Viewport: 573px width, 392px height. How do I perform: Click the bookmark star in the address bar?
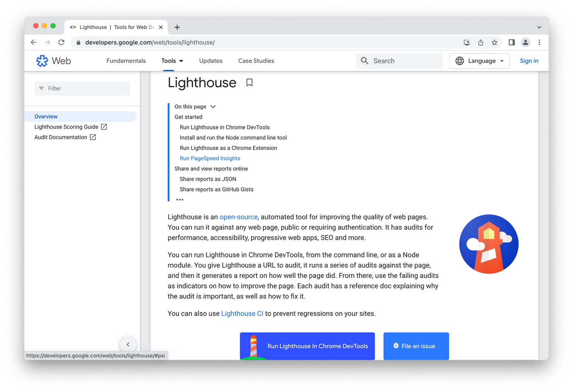494,42
